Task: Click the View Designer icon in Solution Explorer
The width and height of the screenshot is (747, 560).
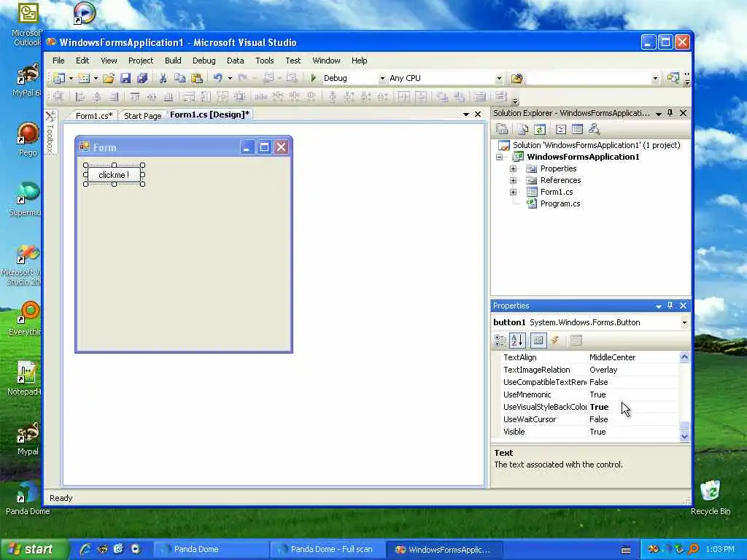Action: coord(577,129)
